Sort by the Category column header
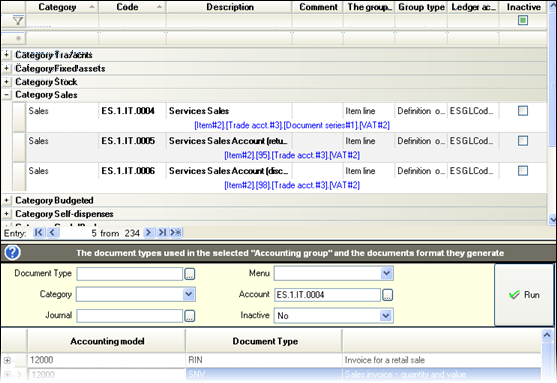 63,7
